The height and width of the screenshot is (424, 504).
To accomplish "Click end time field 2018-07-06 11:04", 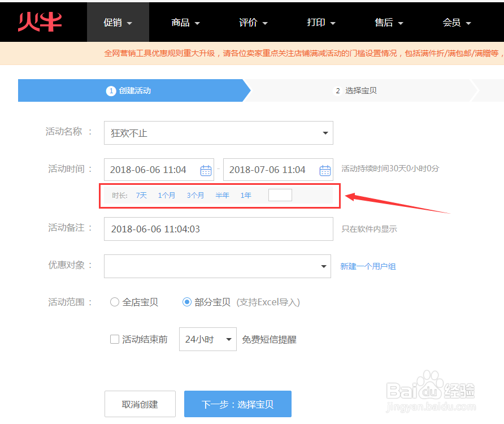I will pyautogui.click(x=278, y=170).
